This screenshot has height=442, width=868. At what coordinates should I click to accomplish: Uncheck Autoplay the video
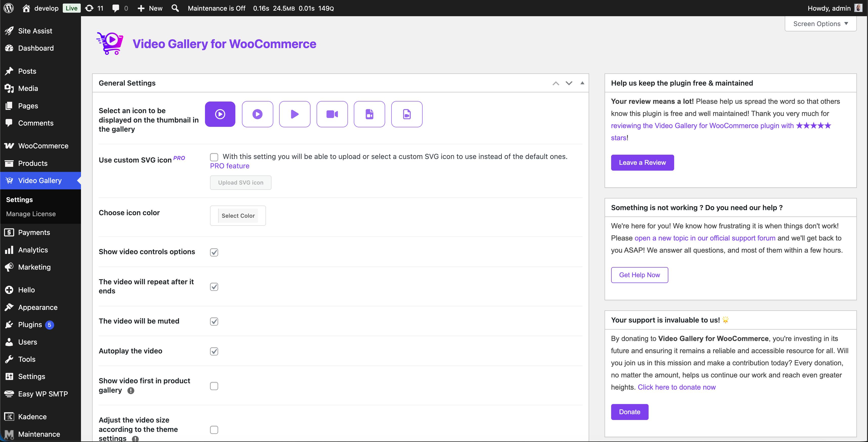click(214, 351)
